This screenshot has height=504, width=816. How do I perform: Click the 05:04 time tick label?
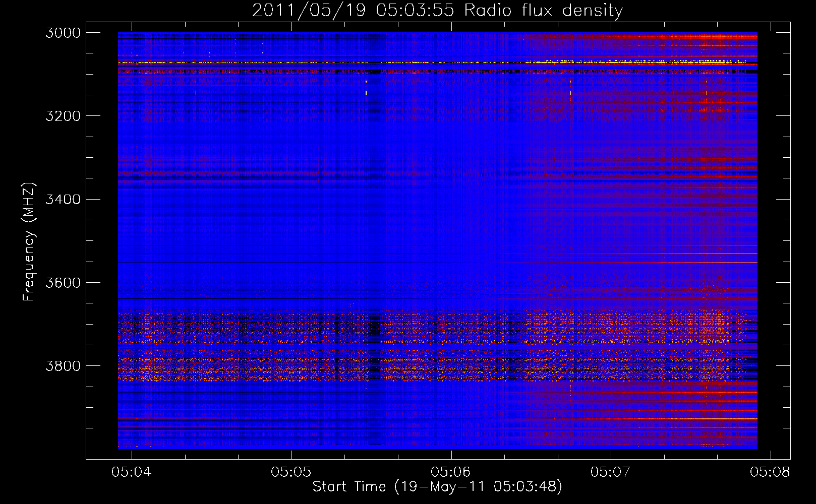(x=132, y=472)
